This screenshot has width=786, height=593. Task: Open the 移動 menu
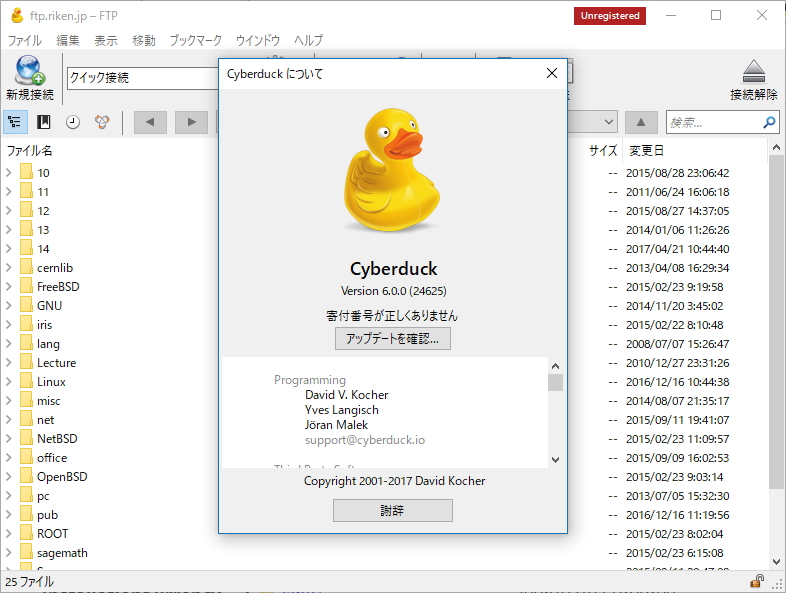coord(144,40)
